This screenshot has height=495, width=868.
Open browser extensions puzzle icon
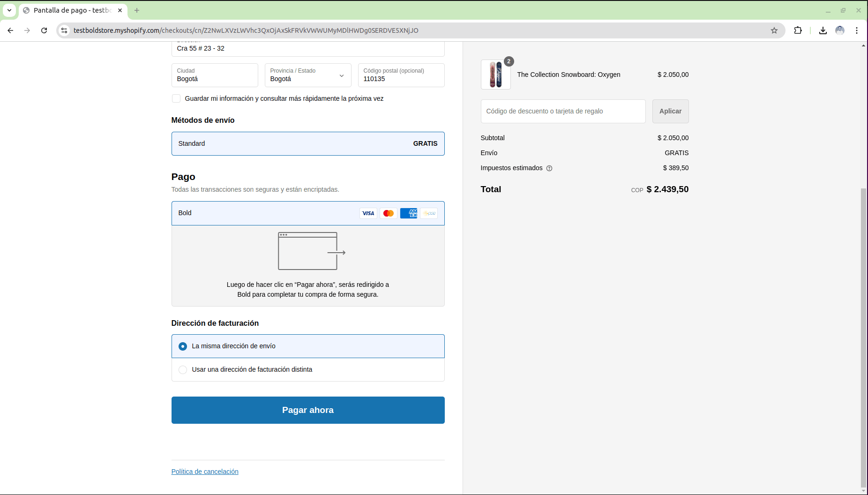(798, 30)
